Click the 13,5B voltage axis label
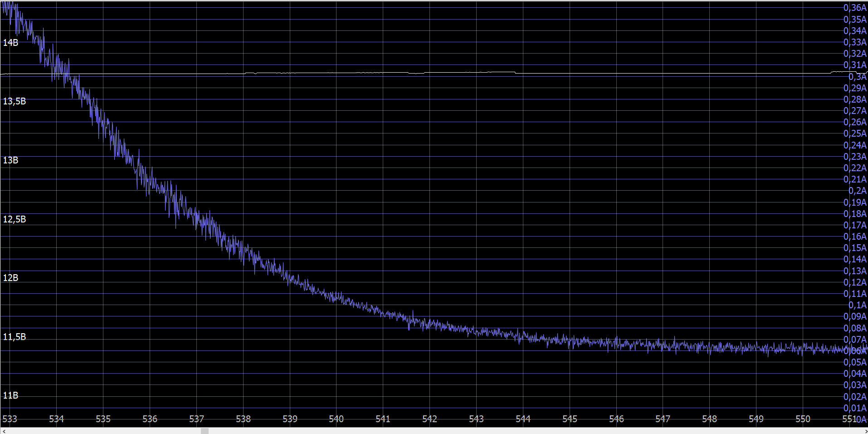This screenshot has width=868, height=434. point(14,101)
